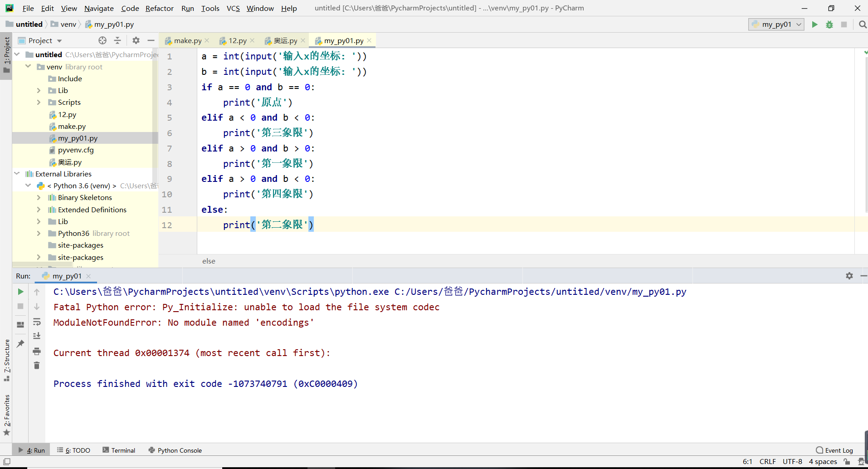The height and width of the screenshot is (469, 868).
Task: Expand Extended Definitions node
Action: [39, 210]
